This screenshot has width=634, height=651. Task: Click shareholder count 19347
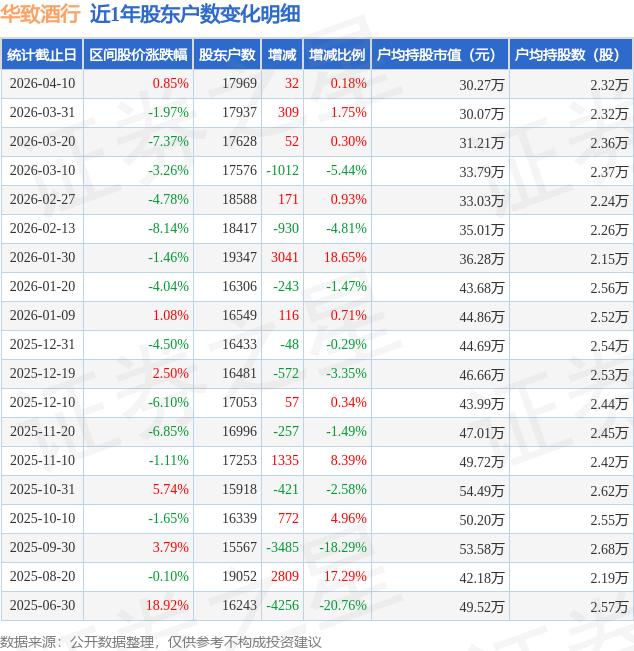click(239, 257)
